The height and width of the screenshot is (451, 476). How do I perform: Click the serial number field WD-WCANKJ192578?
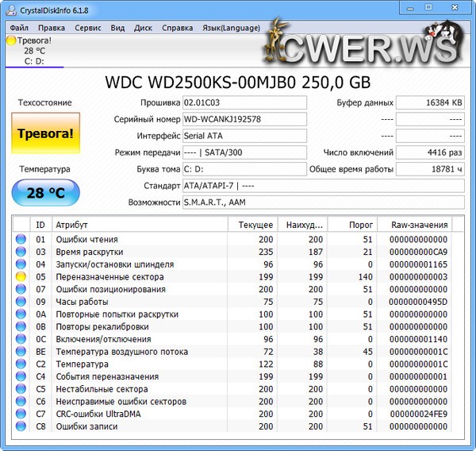pyautogui.click(x=244, y=119)
